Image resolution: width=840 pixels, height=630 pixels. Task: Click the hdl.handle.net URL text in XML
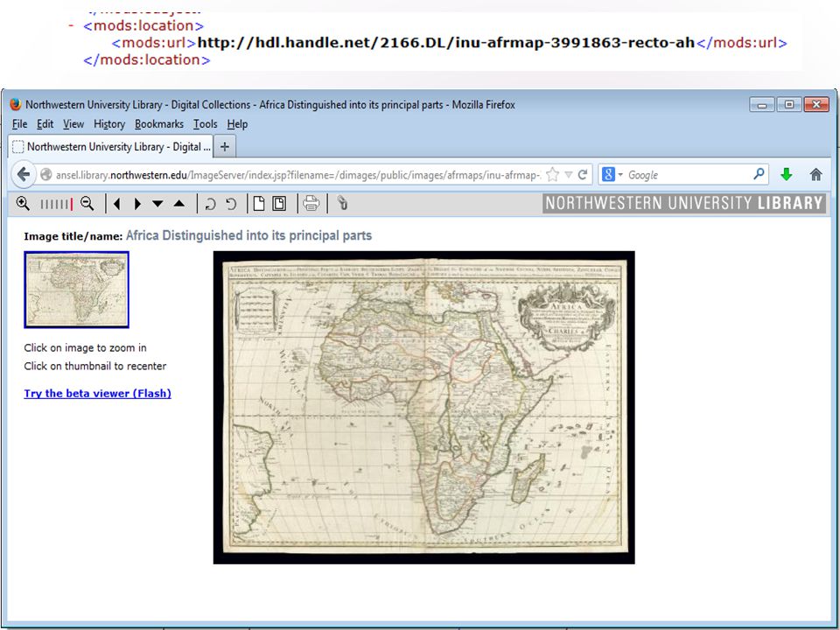(445, 43)
